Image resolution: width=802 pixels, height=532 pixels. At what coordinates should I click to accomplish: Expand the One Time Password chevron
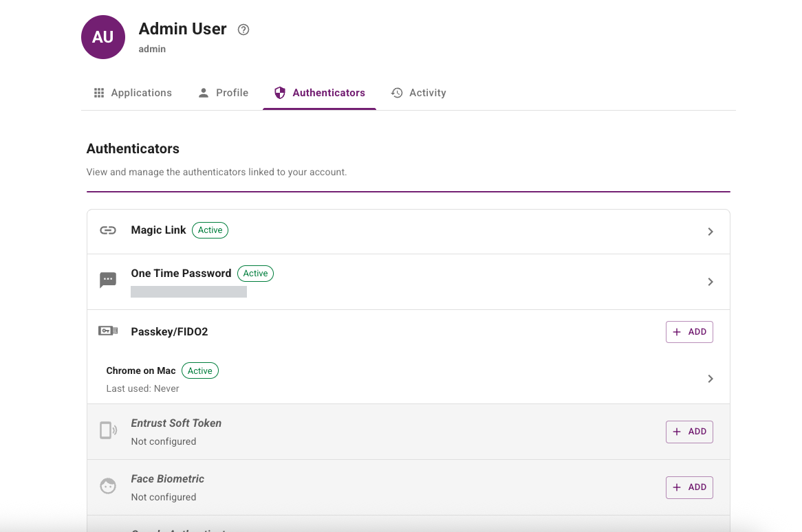711,282
